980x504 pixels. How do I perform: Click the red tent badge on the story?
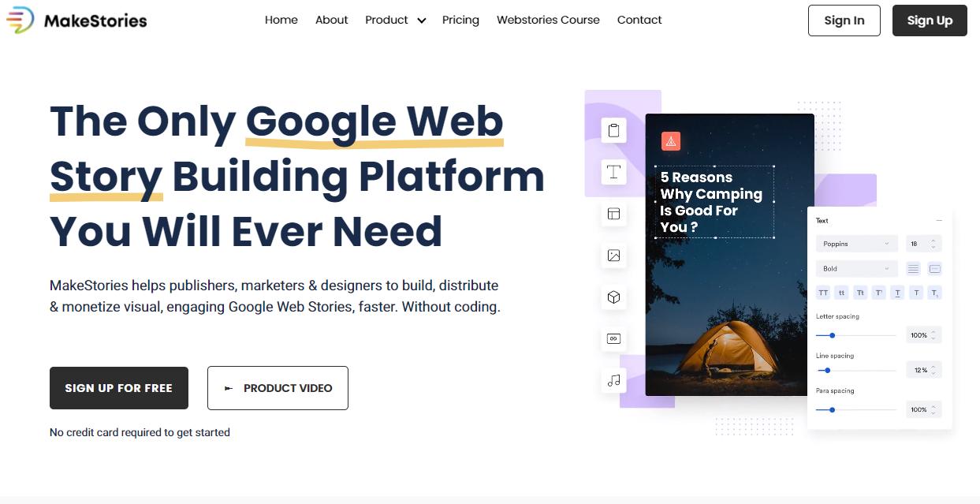(671, 141)
